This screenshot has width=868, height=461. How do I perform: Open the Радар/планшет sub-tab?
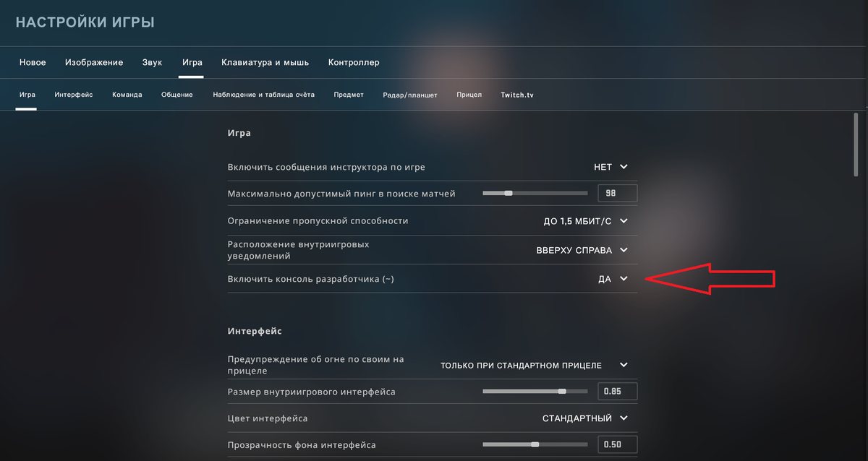pos(410,95)
